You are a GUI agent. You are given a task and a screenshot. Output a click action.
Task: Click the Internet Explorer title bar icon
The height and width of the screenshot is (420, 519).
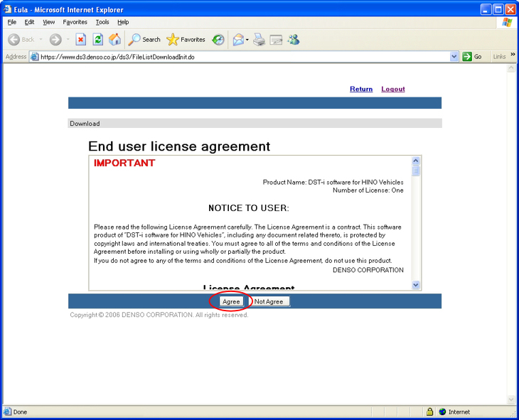(7, 9)
